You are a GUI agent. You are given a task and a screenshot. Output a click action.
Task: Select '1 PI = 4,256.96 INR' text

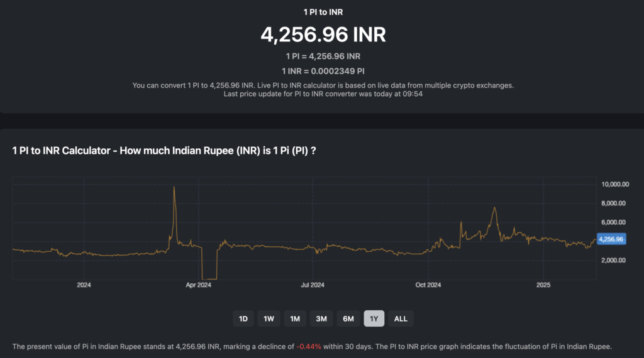coord(323,56)
